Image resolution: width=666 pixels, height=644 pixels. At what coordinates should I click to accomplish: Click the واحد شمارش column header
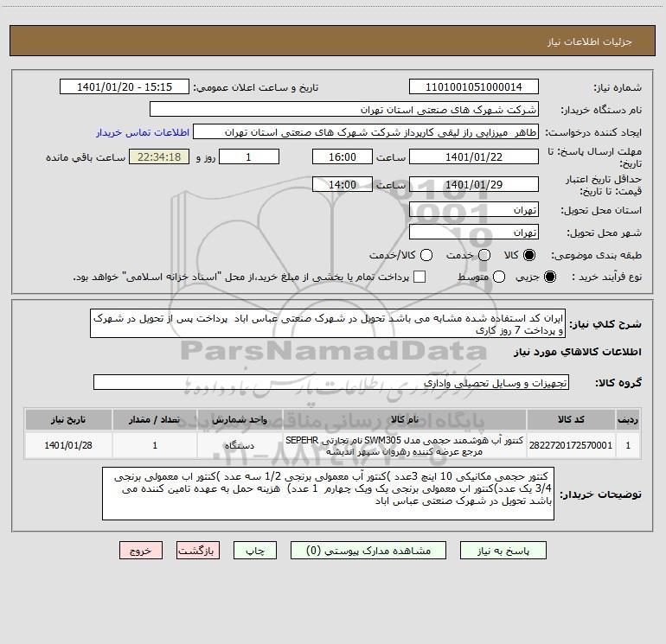coord(240,420)
